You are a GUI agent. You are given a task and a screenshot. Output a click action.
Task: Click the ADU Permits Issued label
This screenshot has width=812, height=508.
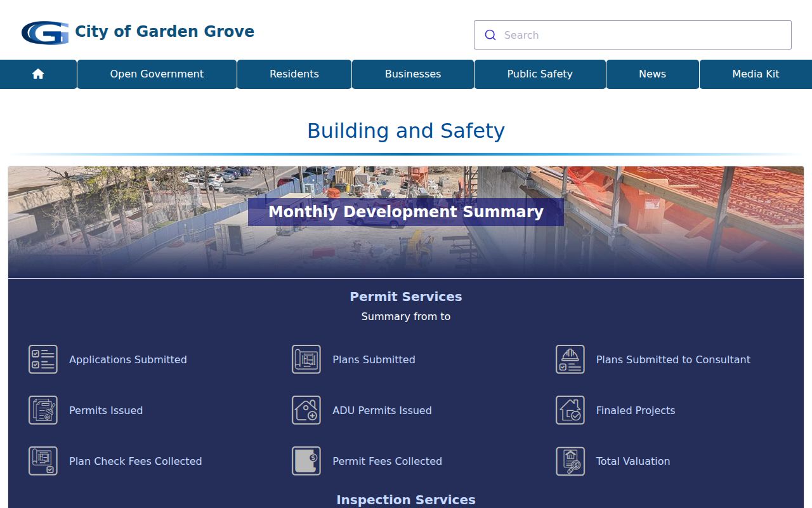pos(382,410)
